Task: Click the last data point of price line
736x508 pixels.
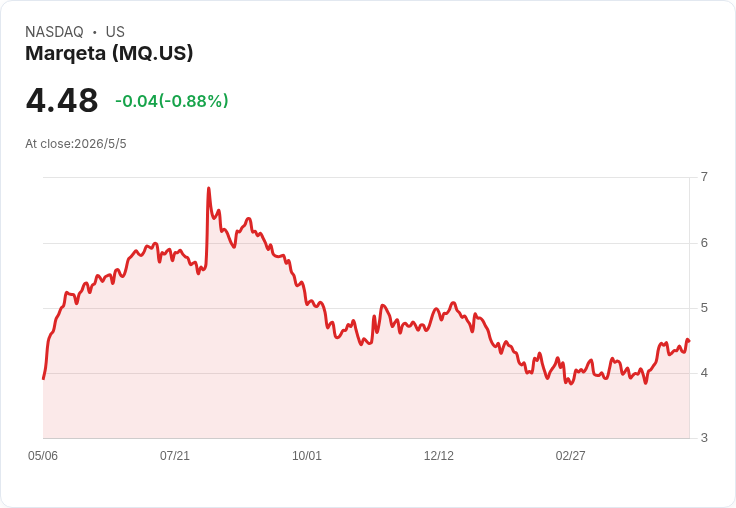Action: [688, 341]
